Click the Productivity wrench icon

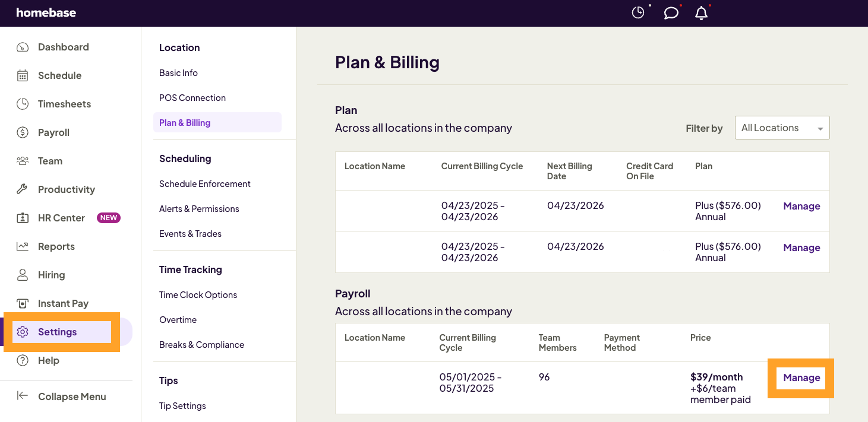coord(21,189)
